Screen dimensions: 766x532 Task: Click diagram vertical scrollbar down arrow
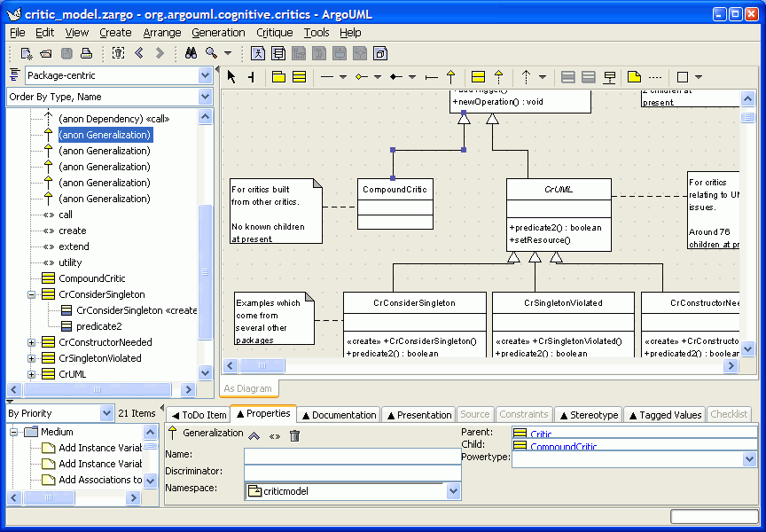pos(748,348)
